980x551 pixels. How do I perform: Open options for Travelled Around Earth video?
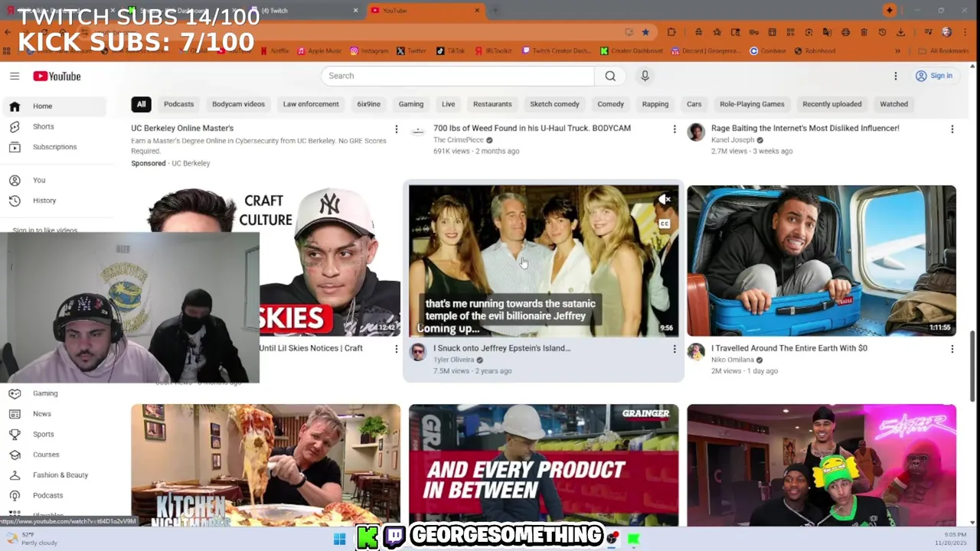(x=952, y=349)
